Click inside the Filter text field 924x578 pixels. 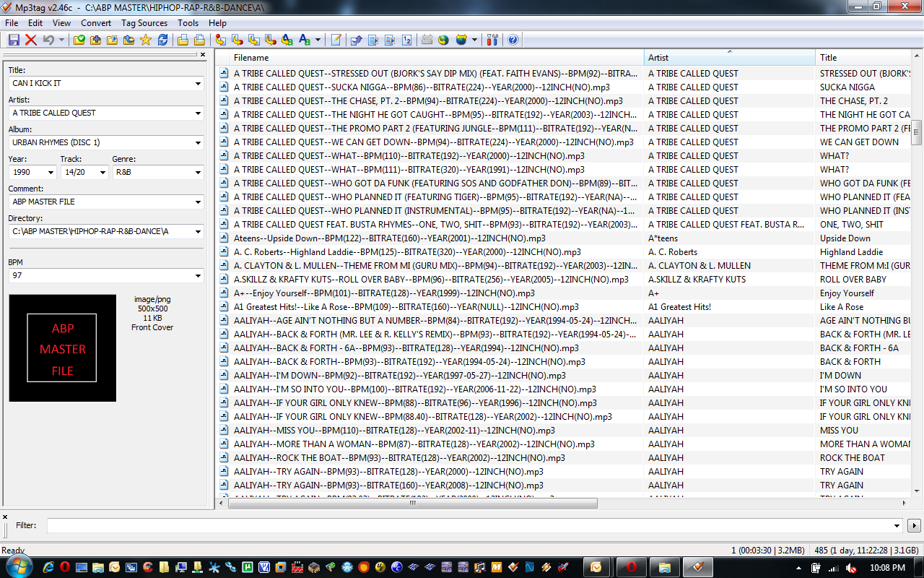tap(469, 526)
